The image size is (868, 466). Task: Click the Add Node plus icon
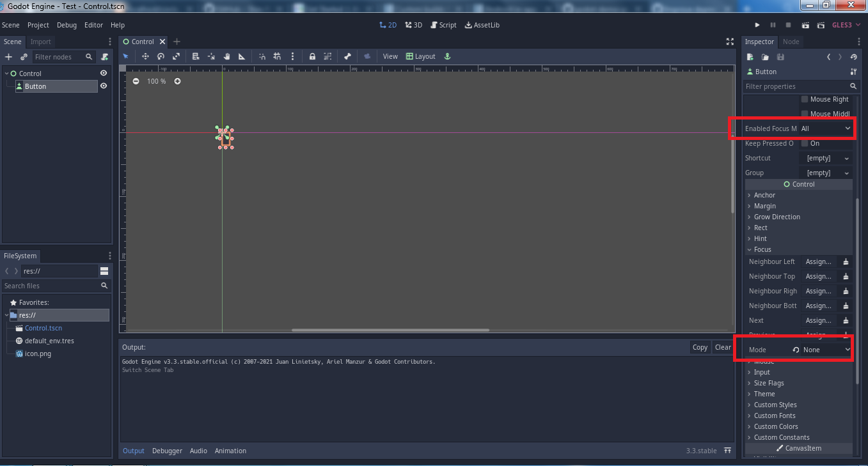point(9,56)
